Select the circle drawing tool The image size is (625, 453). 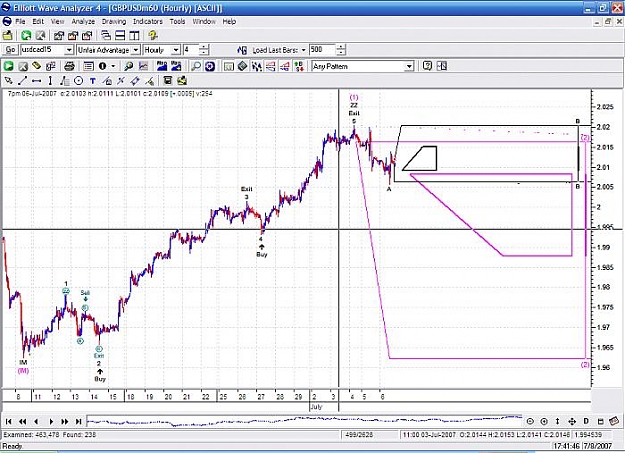click(x=79, y=81)
